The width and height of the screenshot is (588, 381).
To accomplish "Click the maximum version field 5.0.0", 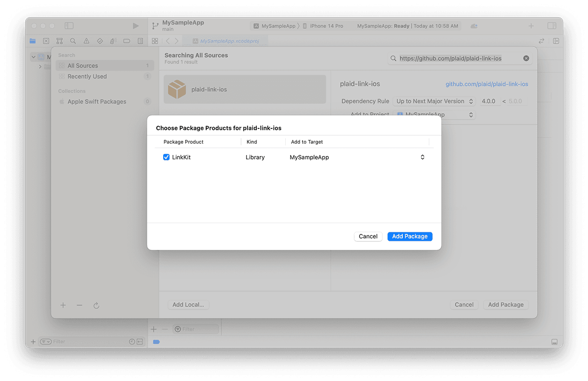I will coord(517,101).
